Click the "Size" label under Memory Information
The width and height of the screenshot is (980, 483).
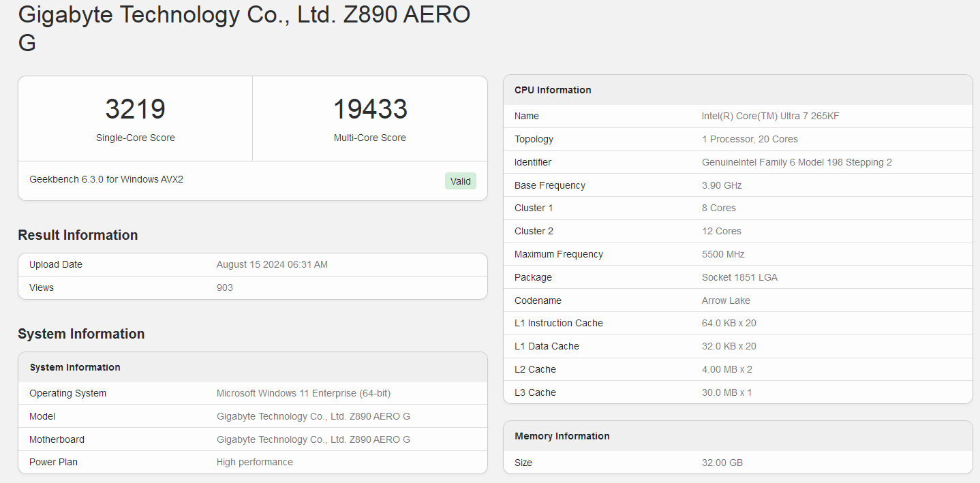point(523,463)
